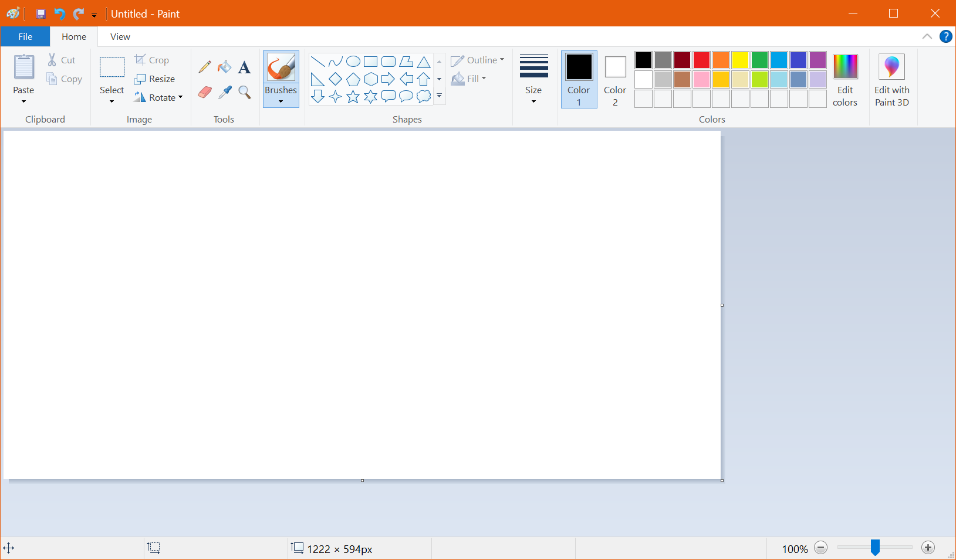Choose the Rounded rectangular callout shape
Image resolution: width=956 pixels, height=560 pixels.
389,97
